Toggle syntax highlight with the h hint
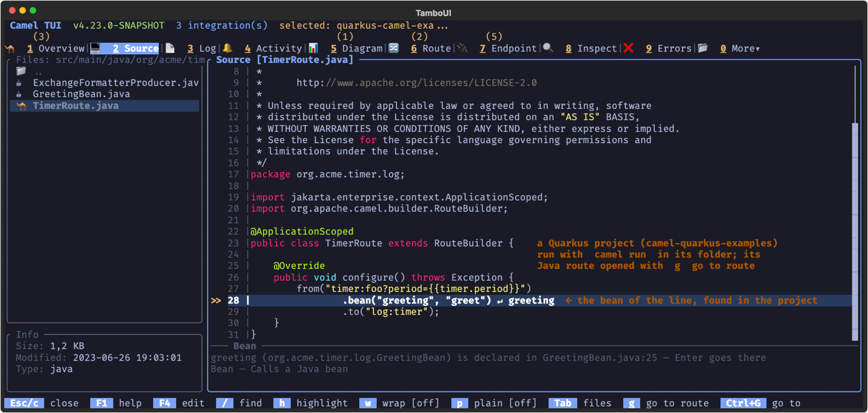 point(310,403)
